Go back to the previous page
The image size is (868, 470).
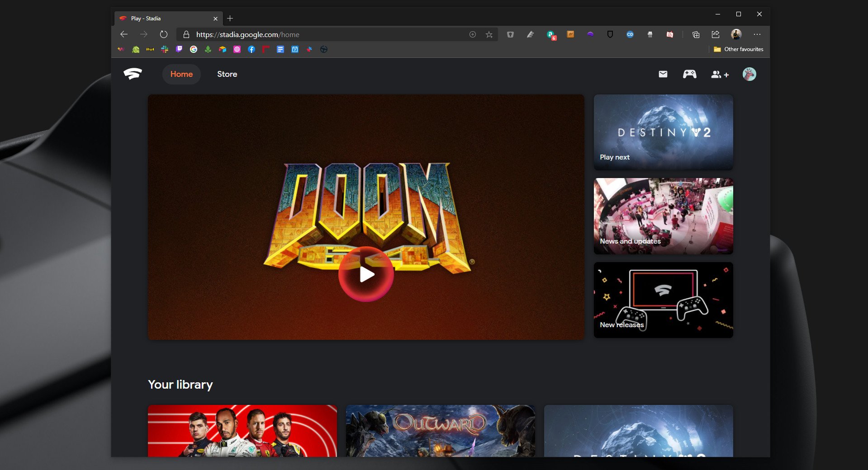tap(124, 34)
